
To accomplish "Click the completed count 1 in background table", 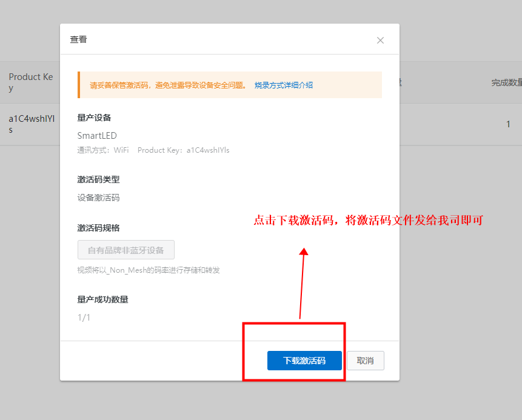I will (x=508, y=124).
